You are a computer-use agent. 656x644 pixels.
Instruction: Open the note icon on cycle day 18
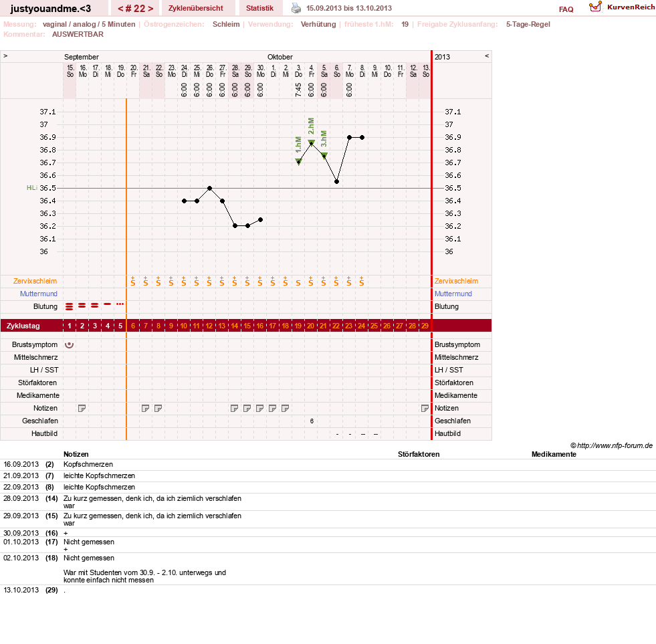tap(286, 409)
